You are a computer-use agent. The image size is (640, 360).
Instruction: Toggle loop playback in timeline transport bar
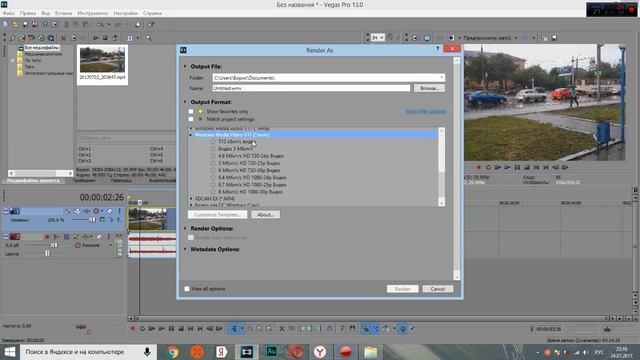(142, 329)
